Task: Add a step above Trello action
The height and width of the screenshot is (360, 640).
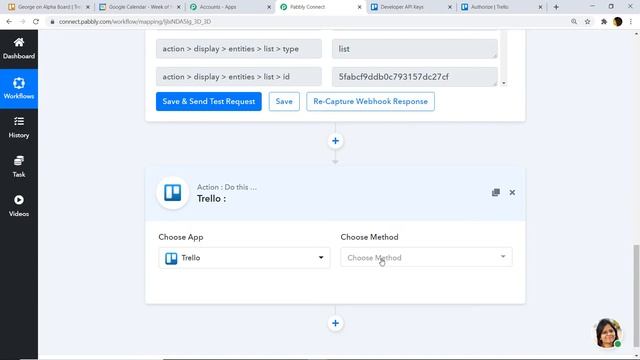Action: click(335, 141)
